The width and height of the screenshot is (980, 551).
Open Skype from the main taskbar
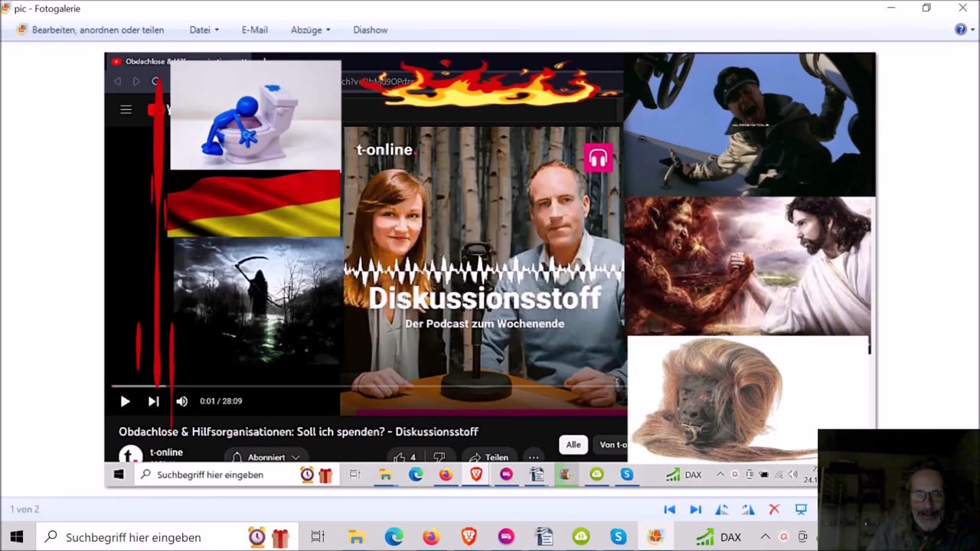(x=619, y=537)
